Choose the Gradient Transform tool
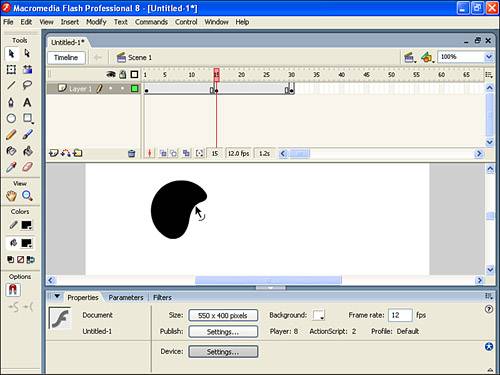 [27, 69]
